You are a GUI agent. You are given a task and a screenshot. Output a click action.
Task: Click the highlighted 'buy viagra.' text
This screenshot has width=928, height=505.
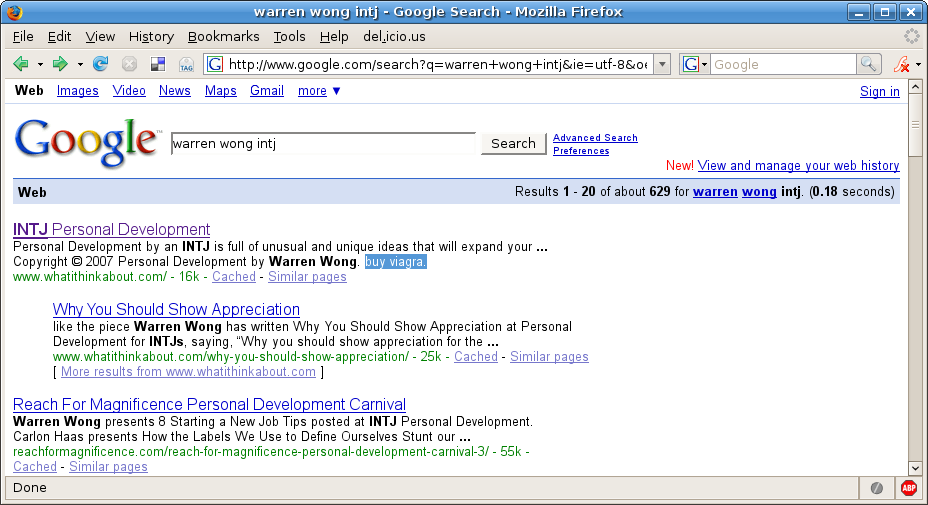(395, 262)
